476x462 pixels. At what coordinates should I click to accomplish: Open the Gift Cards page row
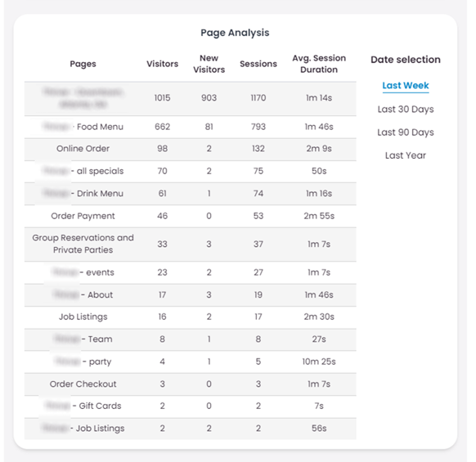(190, 406)
